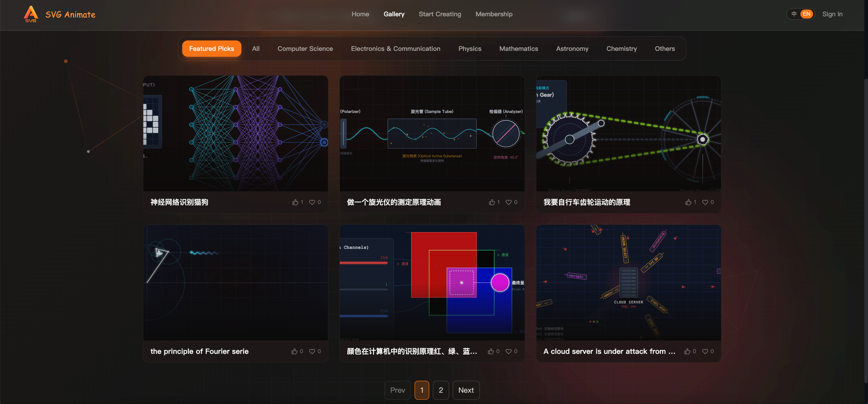The width and height of the screenshot is (868, 404).
Task: Open the Membership page
Action: click(494, 14)
